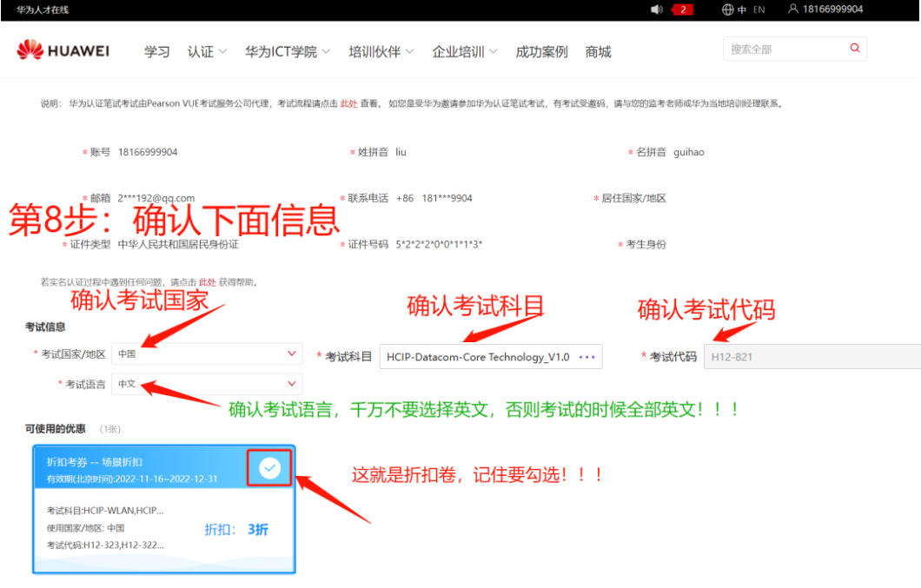Select the 折扣考券 场景折扣 voucher card
This screenshot has width=921, height=588.
pyautogui.click(x=164, y=509)
